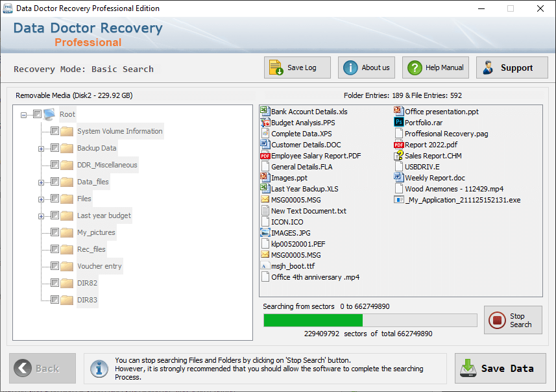Minimize the Data Doctor Recovery window
Viewport: 556px width, 392px height.
click(x=481, y=8)
